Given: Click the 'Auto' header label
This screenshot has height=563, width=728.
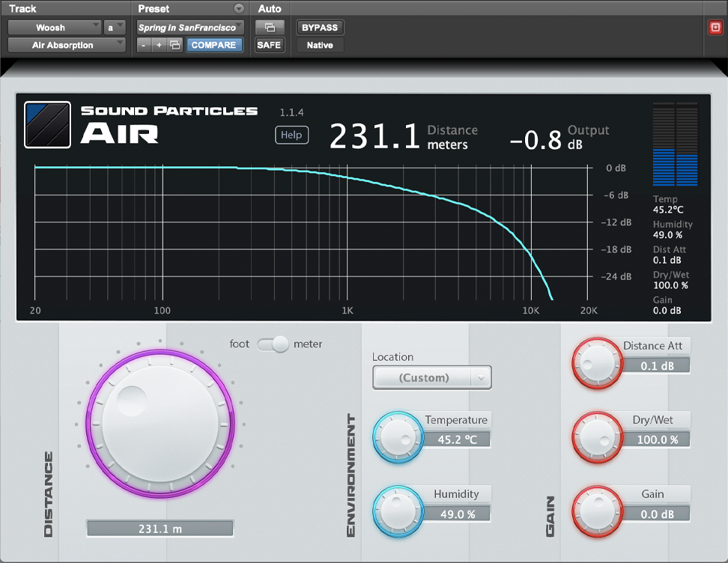Looking at the screenshot, I should point(270,8).
